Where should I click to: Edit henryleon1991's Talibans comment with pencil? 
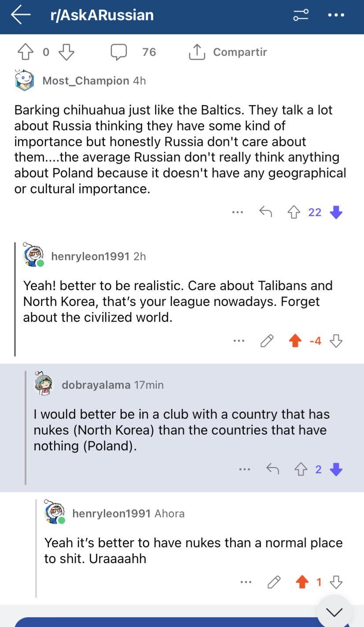click(267, 341)
